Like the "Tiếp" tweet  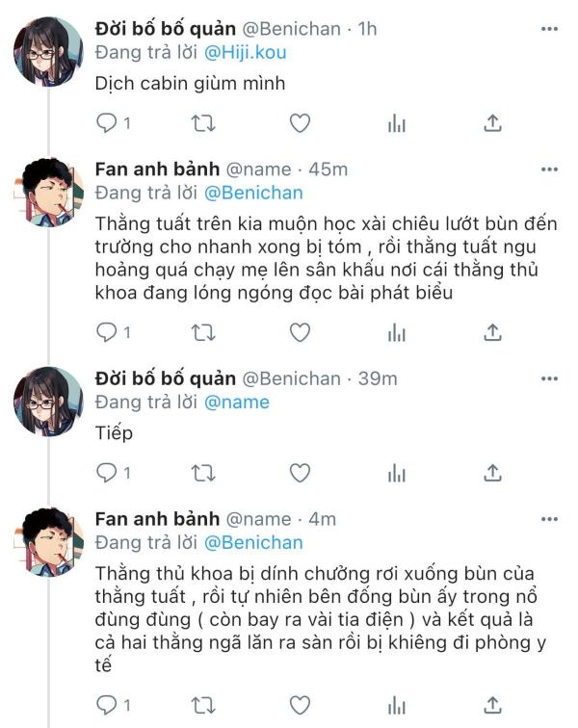(x=300, y=473)
